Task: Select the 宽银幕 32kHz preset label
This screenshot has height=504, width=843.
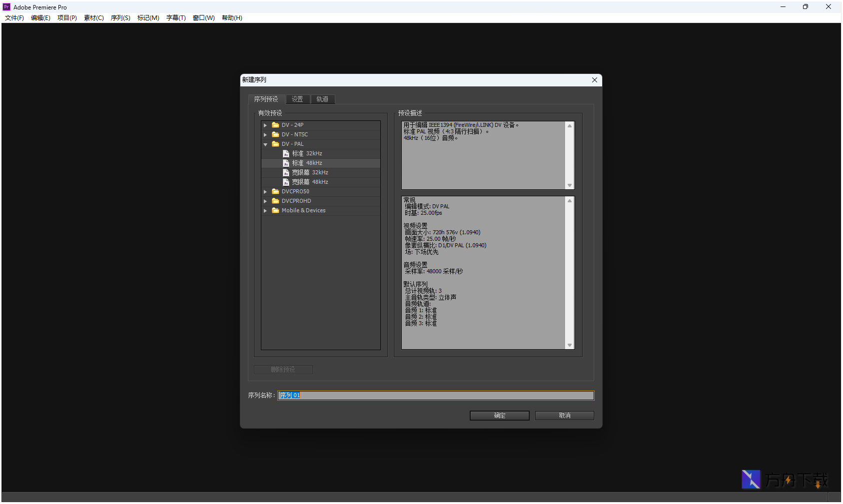Action: 310,173
